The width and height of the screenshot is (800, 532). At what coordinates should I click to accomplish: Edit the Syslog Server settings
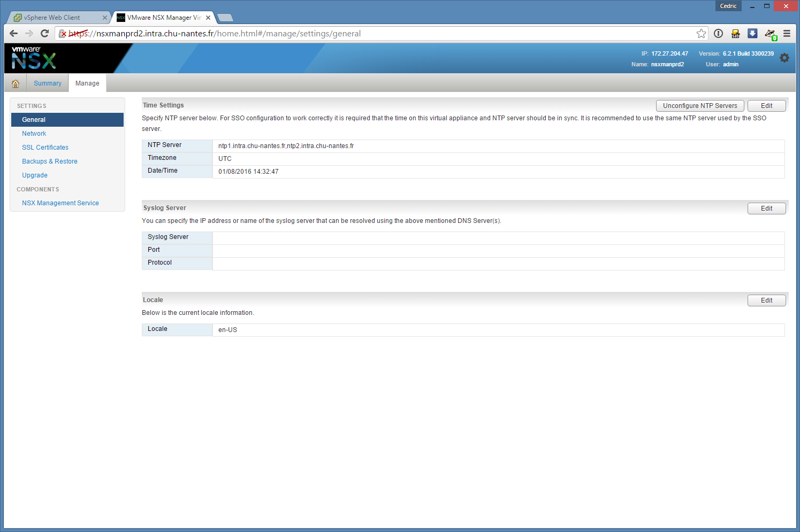coord(766,209)
